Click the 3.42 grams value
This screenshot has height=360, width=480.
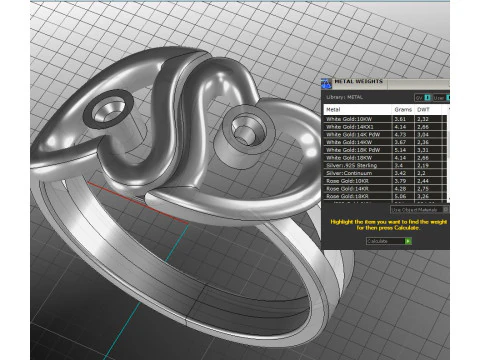[400, 173]
